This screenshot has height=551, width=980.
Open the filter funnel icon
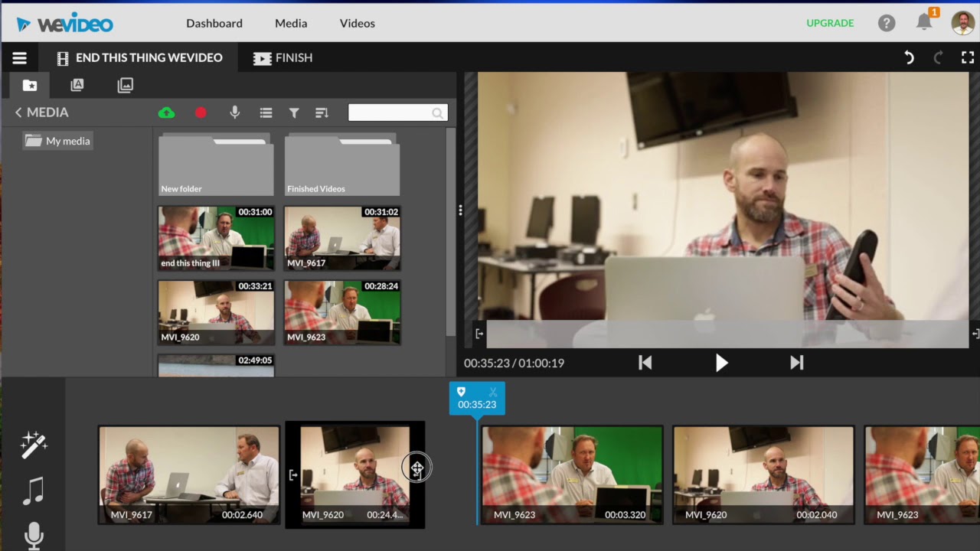(294, 112)
